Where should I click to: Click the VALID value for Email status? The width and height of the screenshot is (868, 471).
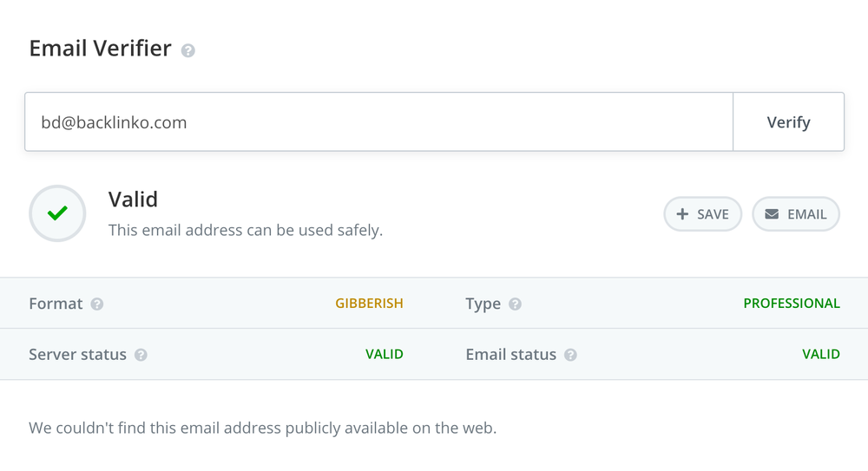(820, 354)
